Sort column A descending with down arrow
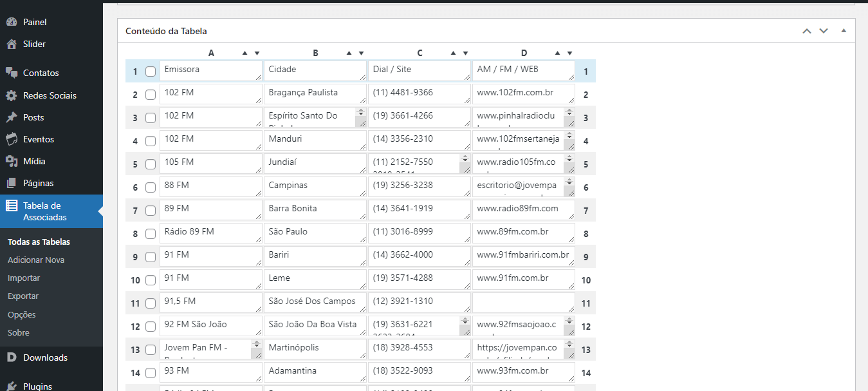 point(257,53)
